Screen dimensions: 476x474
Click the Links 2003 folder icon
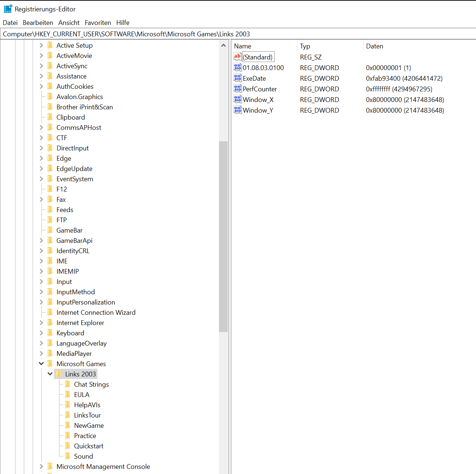point(59,374)
